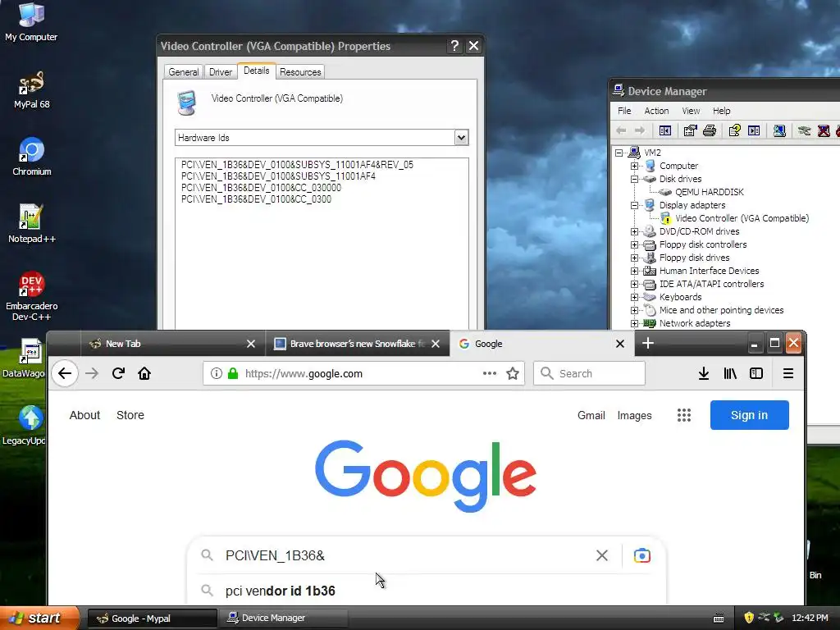The width and height of the screenshot is (840, 630).
Task: Switch to Brave browser's new Snowflake tab
Action: (x=349, y=344)
